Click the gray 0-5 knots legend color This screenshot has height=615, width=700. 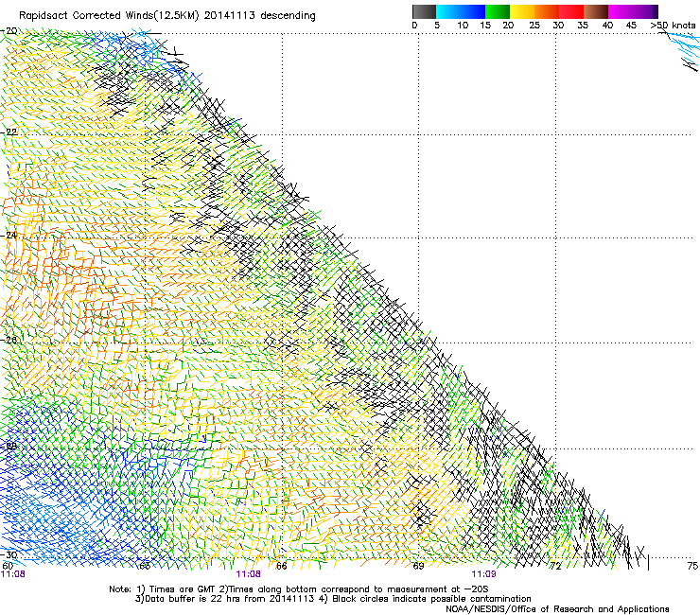(x=424, y=11)
